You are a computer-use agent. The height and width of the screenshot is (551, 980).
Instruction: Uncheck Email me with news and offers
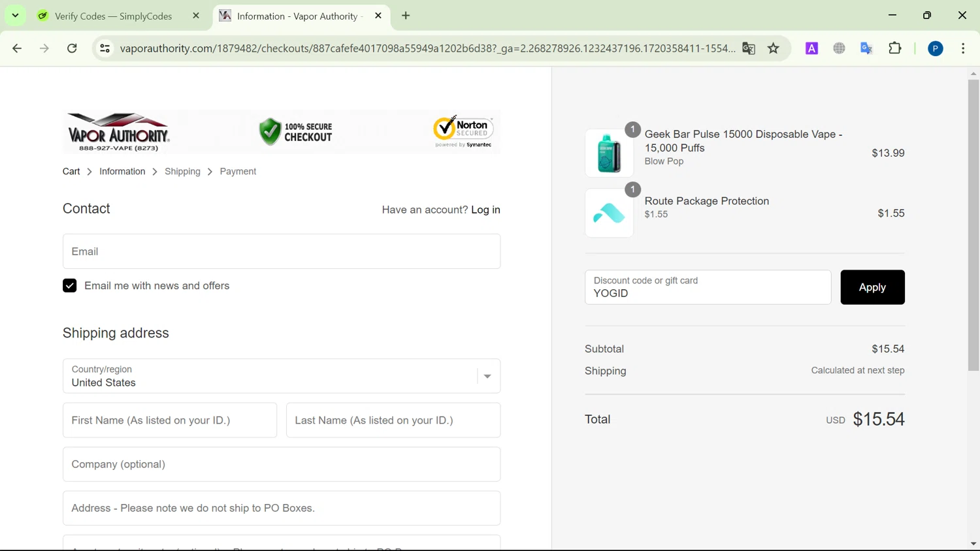click(70, 286)
